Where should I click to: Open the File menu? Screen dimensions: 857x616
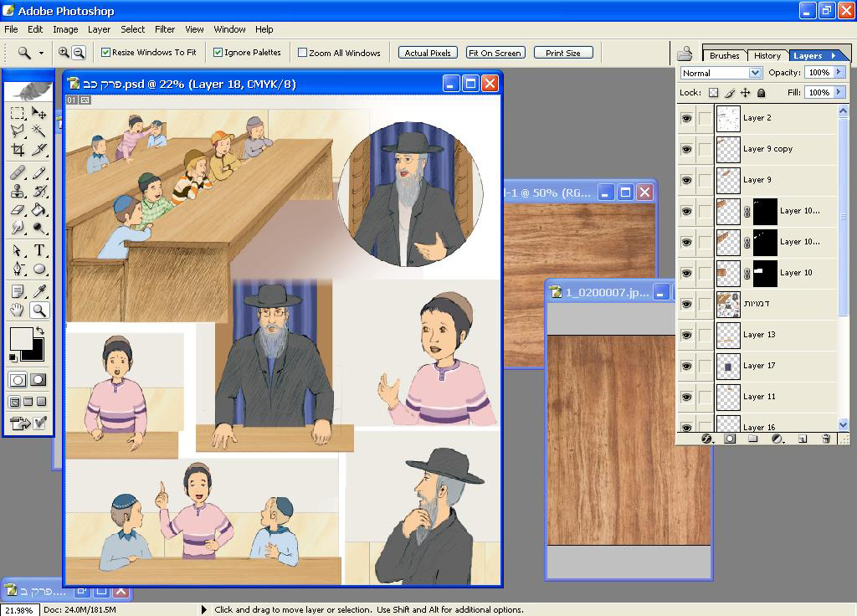click(x=11, y=29)
